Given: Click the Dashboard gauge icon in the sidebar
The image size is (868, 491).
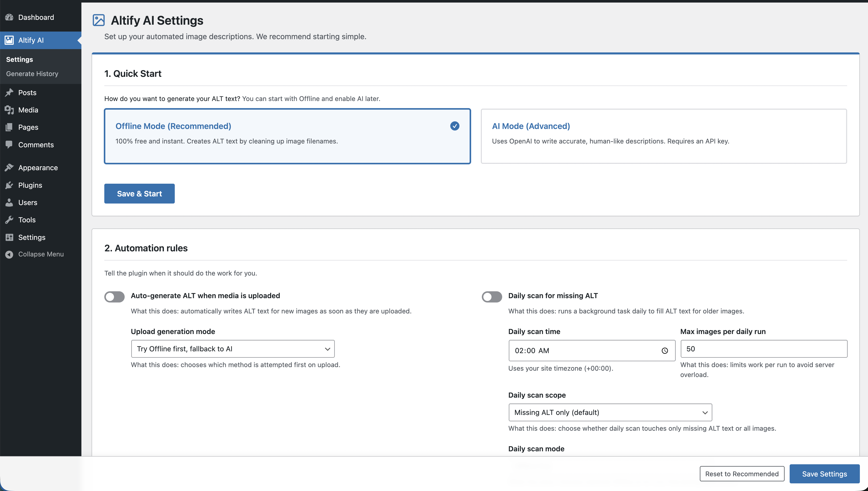Looking at the screenshot, I should tap(9, 17).
